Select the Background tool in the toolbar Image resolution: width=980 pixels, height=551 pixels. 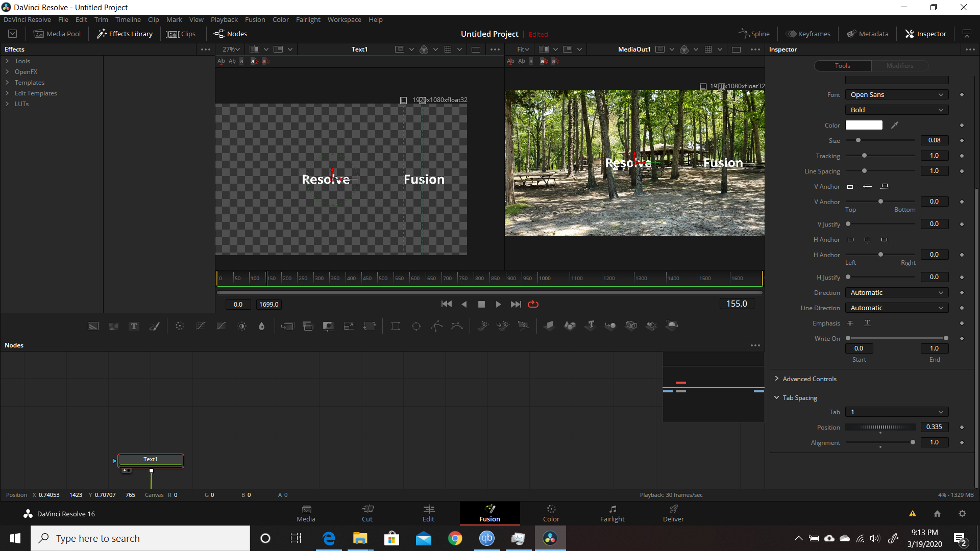click(x=93, y=326)
